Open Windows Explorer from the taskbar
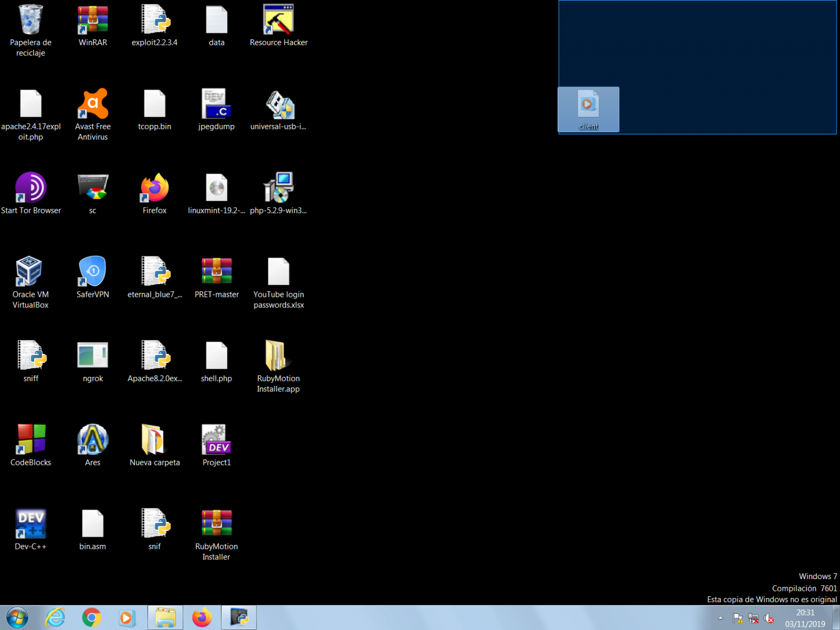The height and width of the screenshot is (630, 840). pos(165,618)
